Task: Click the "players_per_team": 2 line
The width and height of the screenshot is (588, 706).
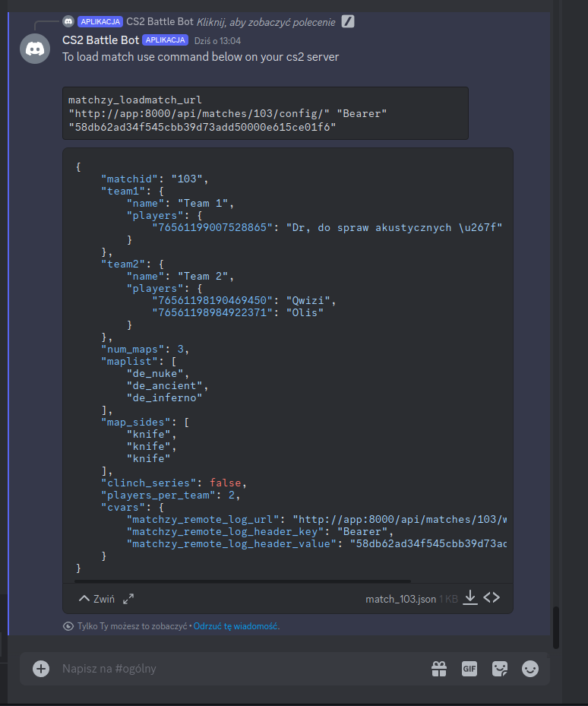Action: pyautogui.click(x=171, y=495)
